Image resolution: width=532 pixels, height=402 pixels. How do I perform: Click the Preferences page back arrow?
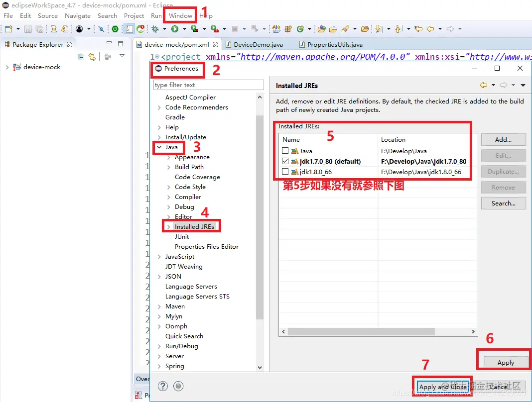tap(484, 85)
